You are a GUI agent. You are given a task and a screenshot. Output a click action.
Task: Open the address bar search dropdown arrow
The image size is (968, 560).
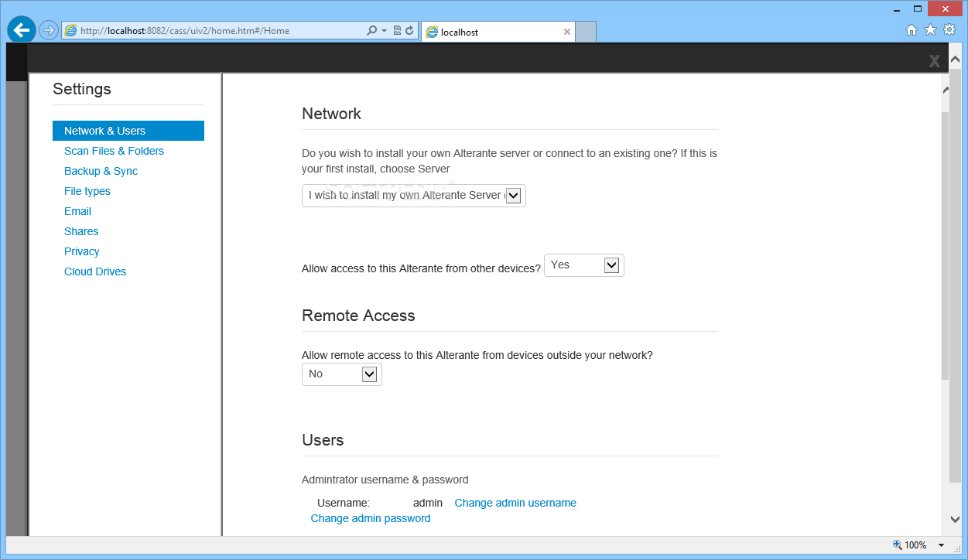(384, 31)
